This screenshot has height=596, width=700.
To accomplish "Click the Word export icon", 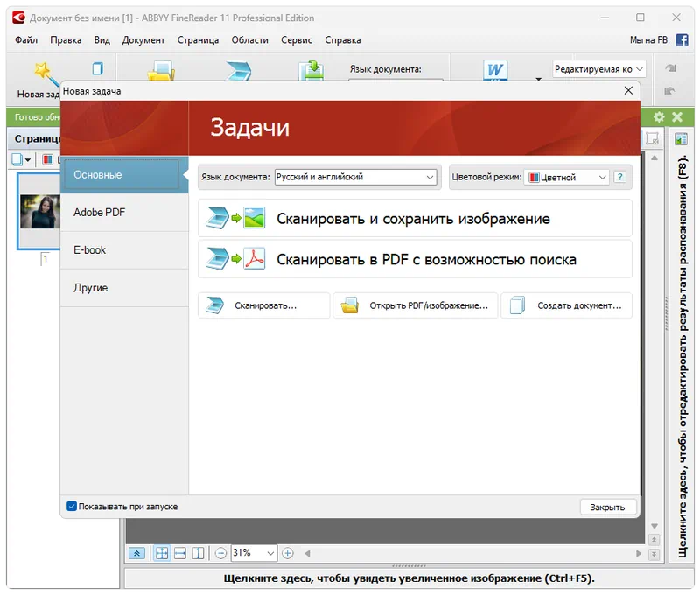I will tap(495, 70).
